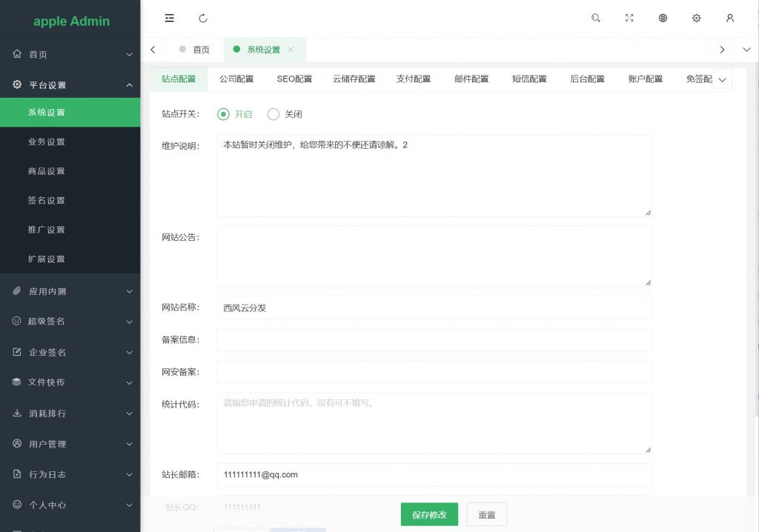Toggle fullscreen mode icon
This screenshot has height=532, width=759.
(x=629, y=18)
